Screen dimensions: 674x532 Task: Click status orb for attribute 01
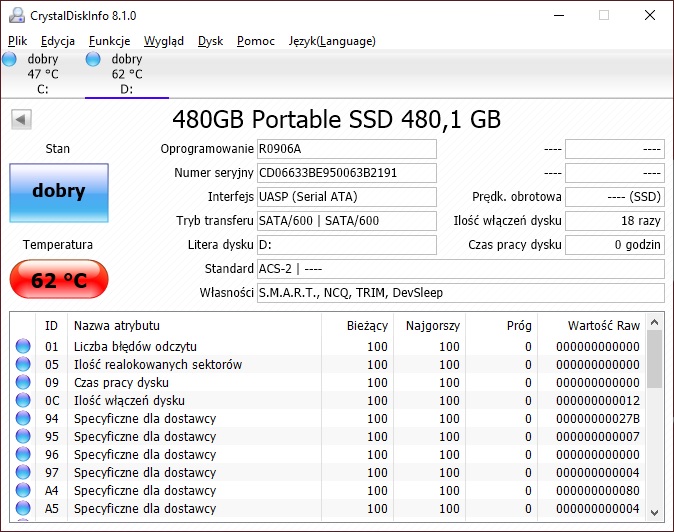tap(23, 347)
